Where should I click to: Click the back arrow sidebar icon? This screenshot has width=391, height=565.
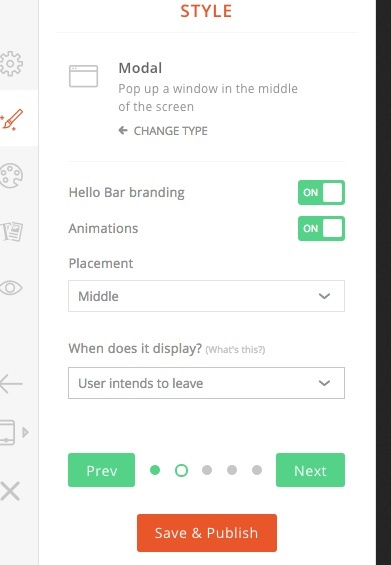click(11, 383)
